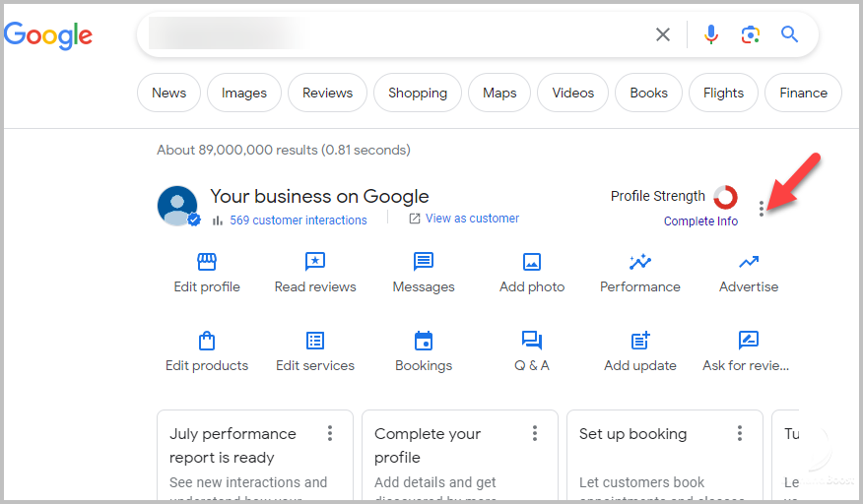Click the Edit profile storefront icon

207,262
